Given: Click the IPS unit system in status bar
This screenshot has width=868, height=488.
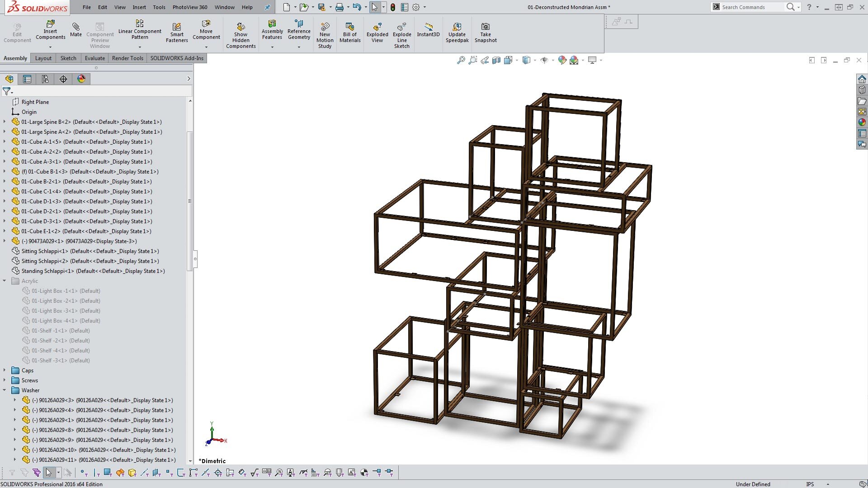Looking at the screenshot, I should click(810, 484).
